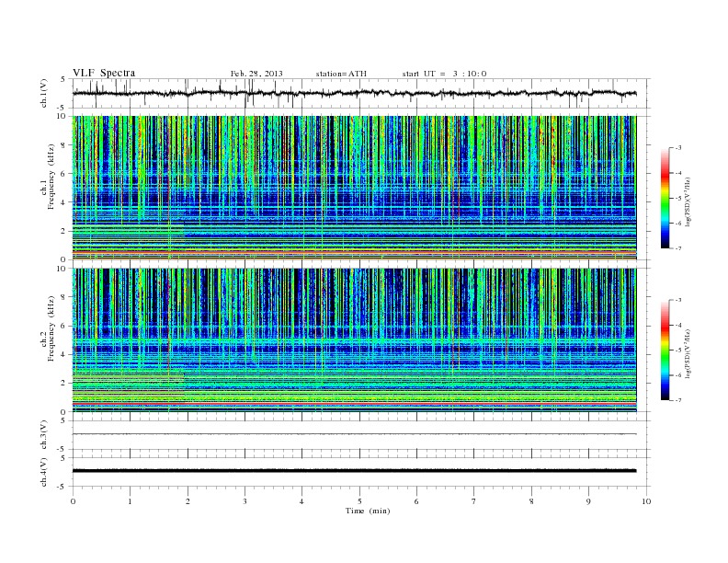Click the "-3" tick on ch.2 colorbar
This screenshot has height=563, width=728.
(x=678, y=300)
